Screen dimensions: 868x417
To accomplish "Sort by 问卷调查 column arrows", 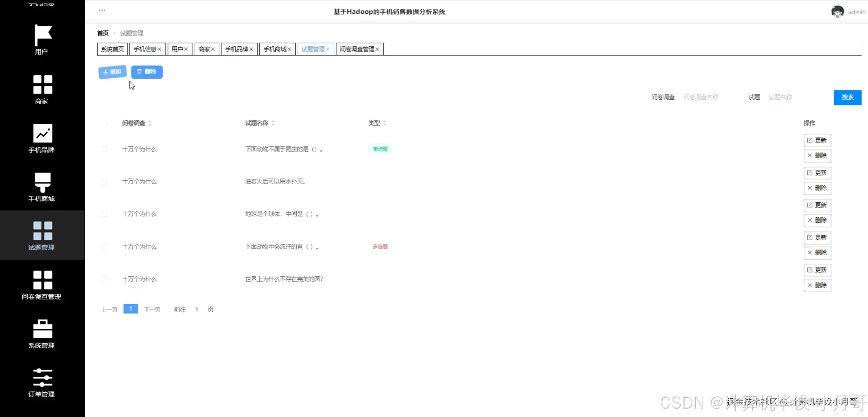I will (150, 123).
